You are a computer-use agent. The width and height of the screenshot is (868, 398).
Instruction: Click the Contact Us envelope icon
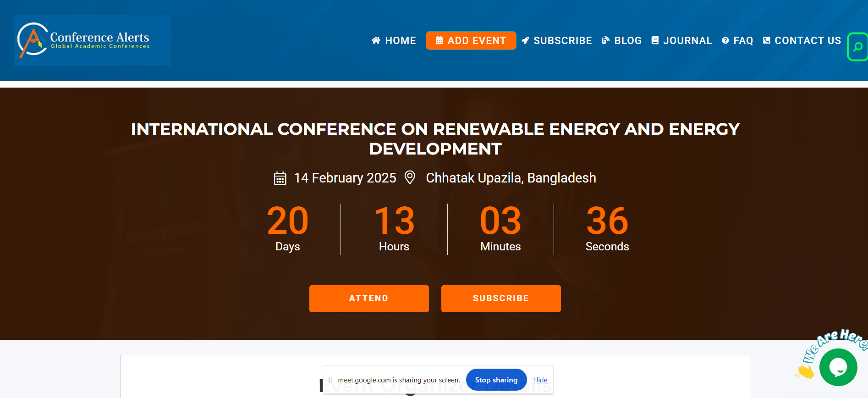coord(766,40)
